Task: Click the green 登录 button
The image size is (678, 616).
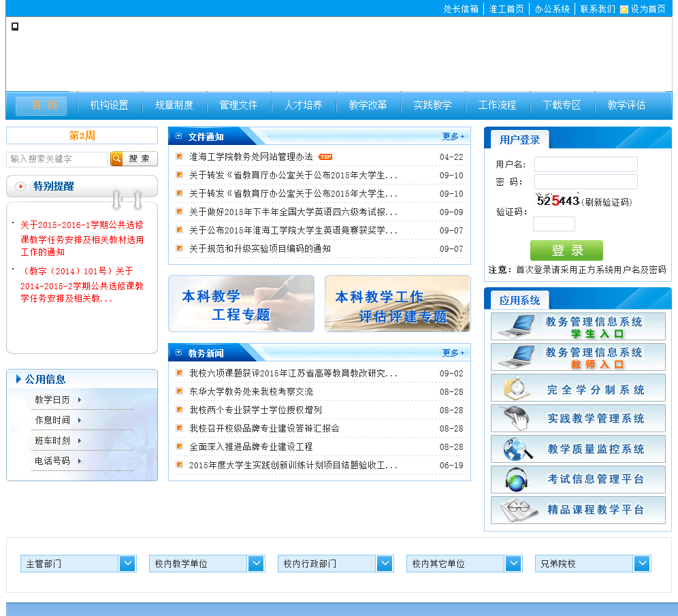Action: click(x=566, y=250)
